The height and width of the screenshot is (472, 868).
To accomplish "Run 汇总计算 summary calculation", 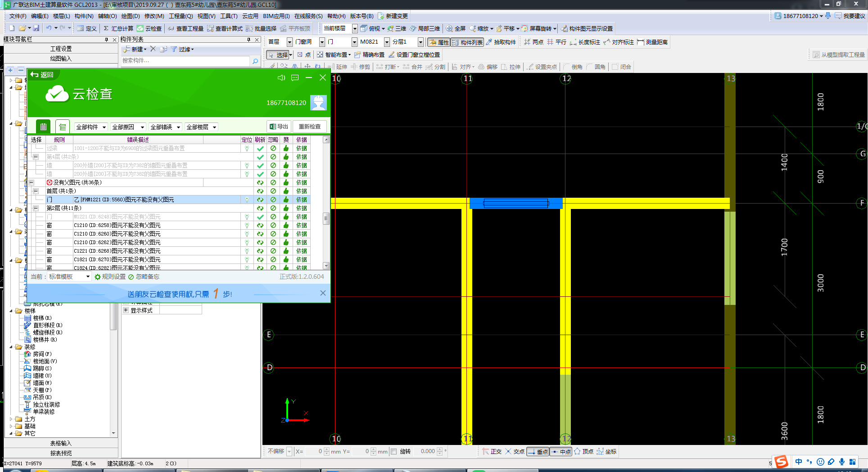I will (x=118, y=28).
